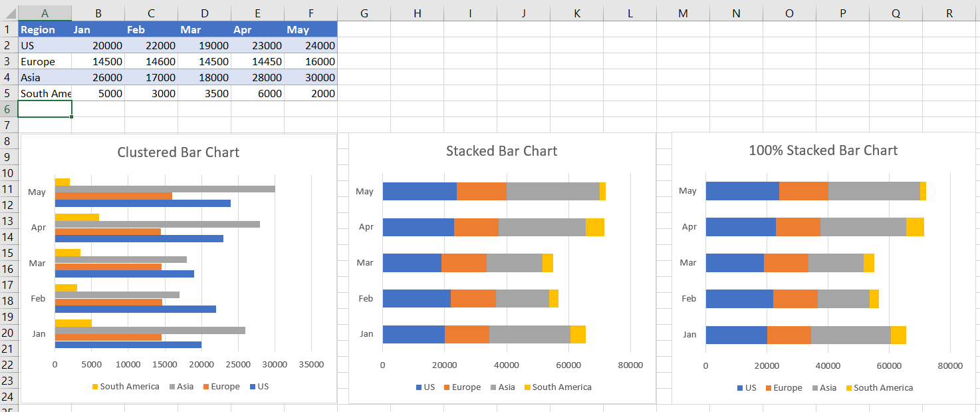Click the Feb axis label in Clustered chart

[x=38, y=299]
